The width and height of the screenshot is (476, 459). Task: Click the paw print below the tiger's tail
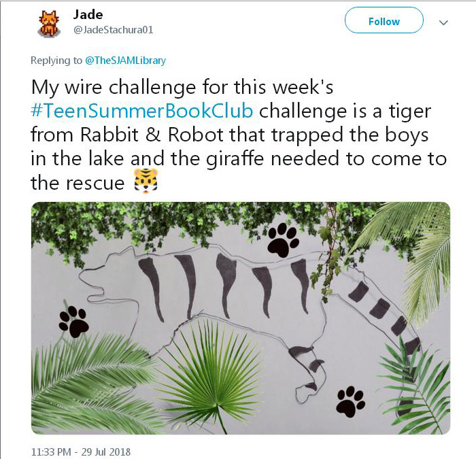pos(350,401)
